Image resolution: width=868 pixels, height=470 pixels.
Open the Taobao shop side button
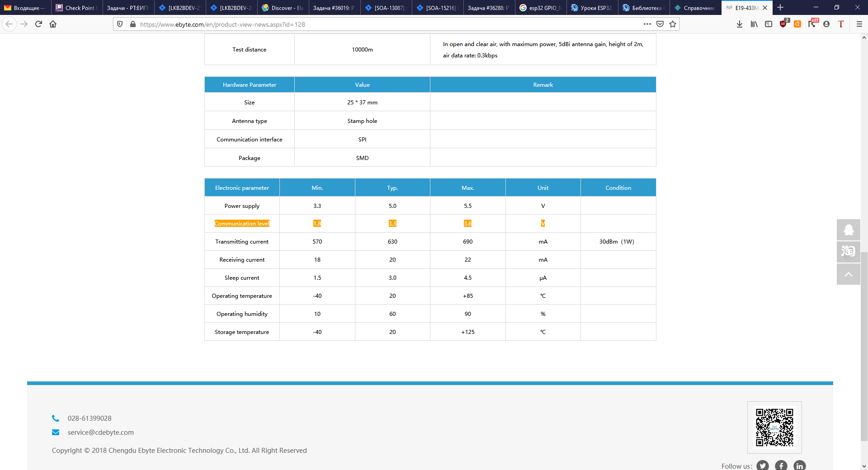click(x=849, y=251)
